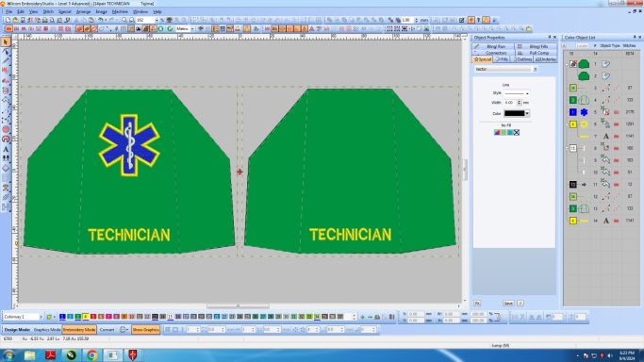Click the Undo icon in toolbar
This screenshot has height=362, width=644.
click(x=100, y=20)
